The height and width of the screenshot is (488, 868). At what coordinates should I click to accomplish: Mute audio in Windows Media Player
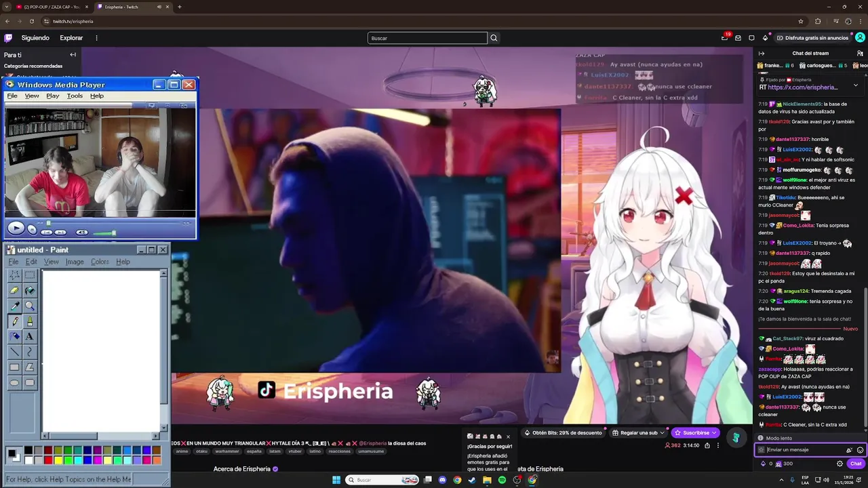(81, 232)
